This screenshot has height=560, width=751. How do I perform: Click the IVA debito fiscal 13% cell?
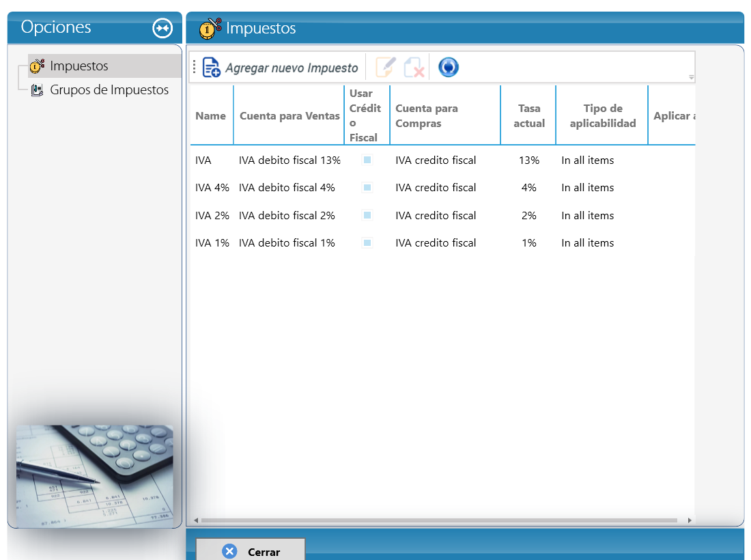pos(289,160)
